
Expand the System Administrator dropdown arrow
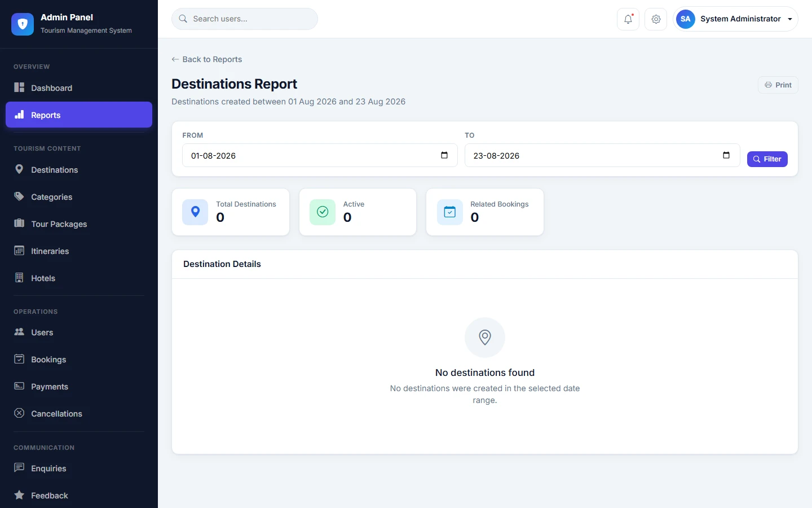(790, 19)
